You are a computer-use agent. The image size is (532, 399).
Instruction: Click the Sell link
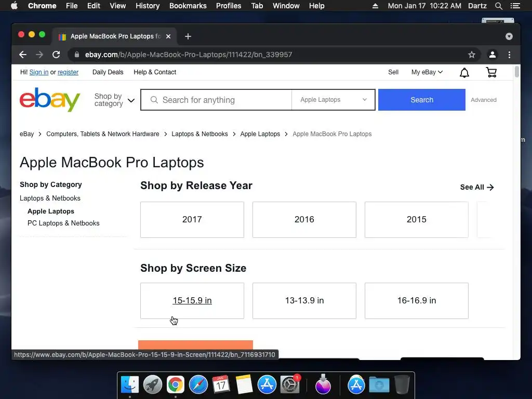pos(393,72)
